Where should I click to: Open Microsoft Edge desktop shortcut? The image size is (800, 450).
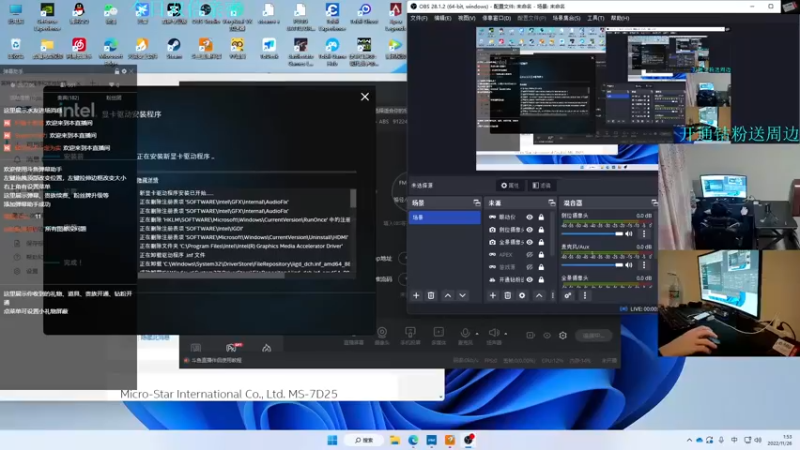point(110,51)
